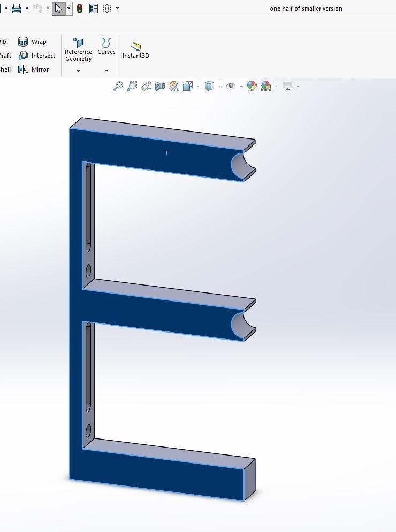This screenshot has width=396, height=532.
Task: Click the Reference Geometry icon
Action: [x=78, y=42]
